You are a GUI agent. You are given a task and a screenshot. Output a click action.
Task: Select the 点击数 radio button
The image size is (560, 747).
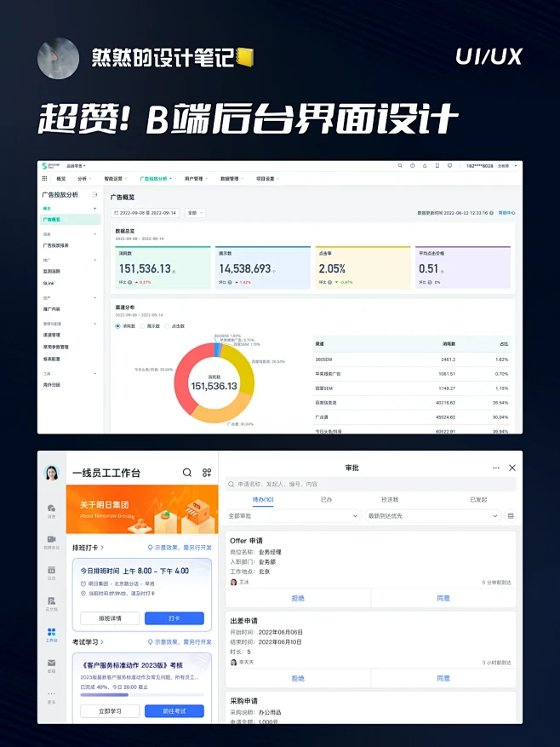coord(167,325)
